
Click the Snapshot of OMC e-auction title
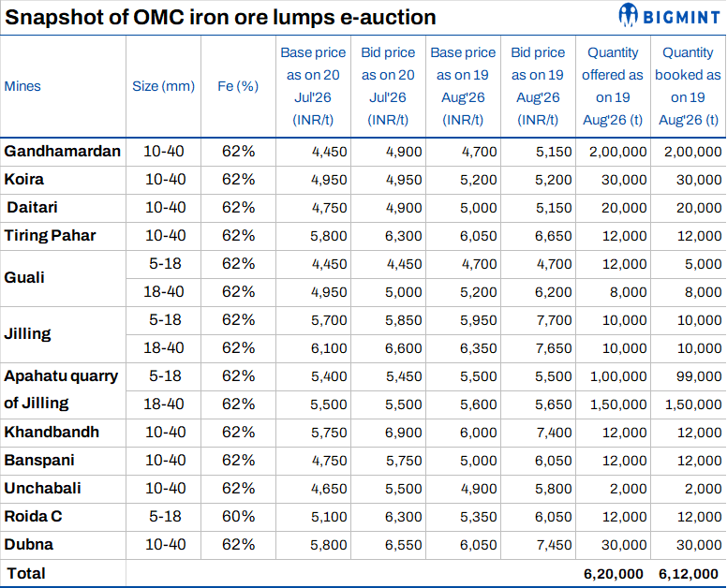221,18
